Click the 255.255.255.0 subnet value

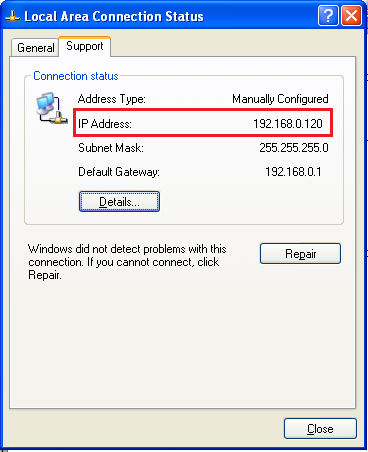pos(294,148)
